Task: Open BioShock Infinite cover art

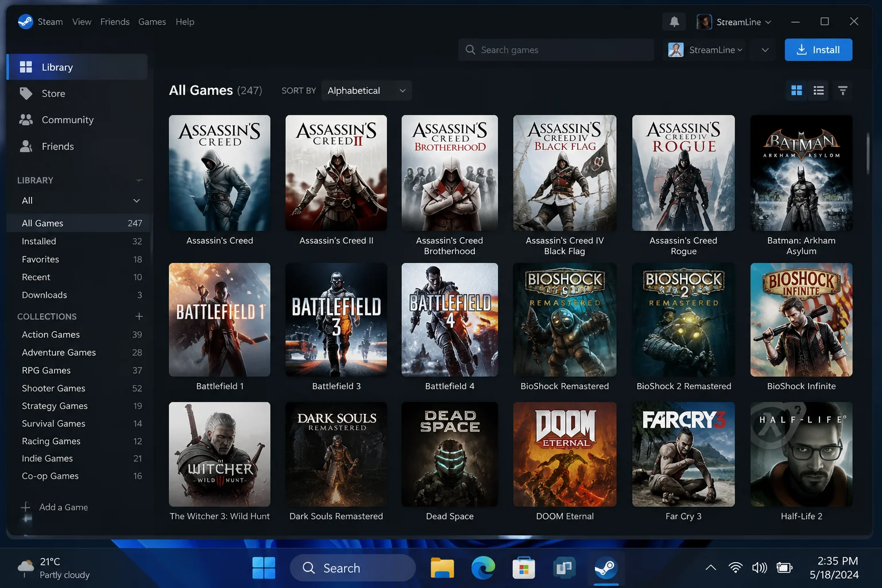Action: (x=801, y=320)
